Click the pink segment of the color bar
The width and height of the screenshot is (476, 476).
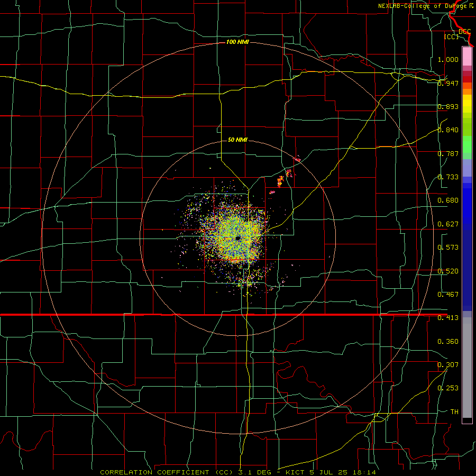click(467, 57)
